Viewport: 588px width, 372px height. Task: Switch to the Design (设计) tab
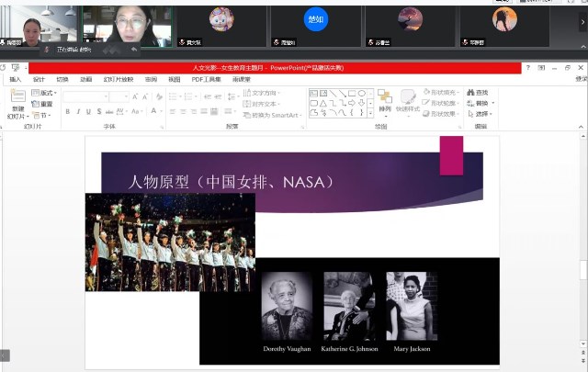coord(39,80)
